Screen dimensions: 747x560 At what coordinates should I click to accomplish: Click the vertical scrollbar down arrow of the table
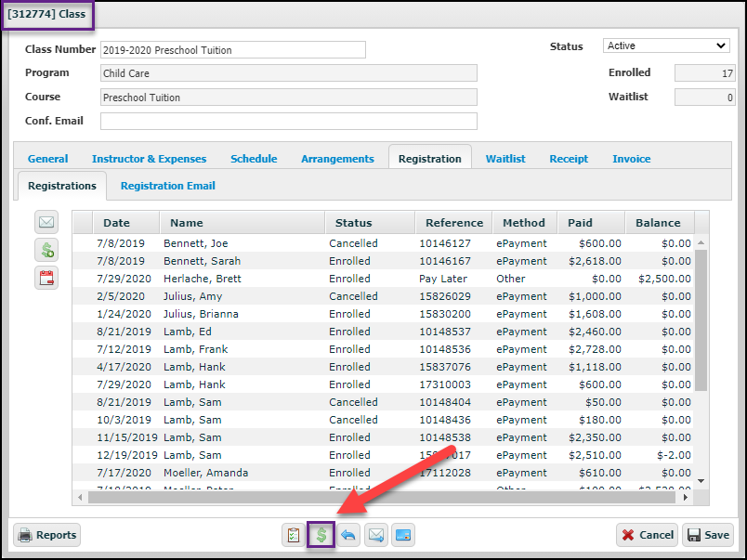tap(701, 481)
